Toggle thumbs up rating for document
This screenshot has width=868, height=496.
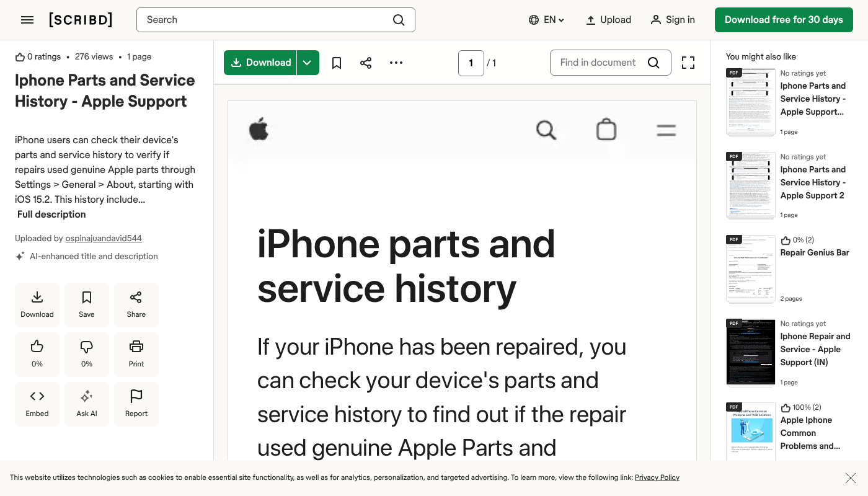[37, 354]
